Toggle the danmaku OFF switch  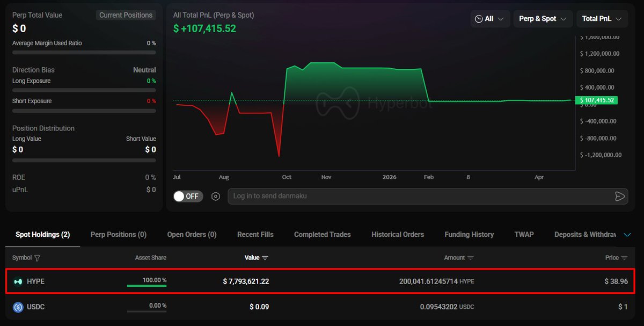pyautogui.click(x=188, y=196)
